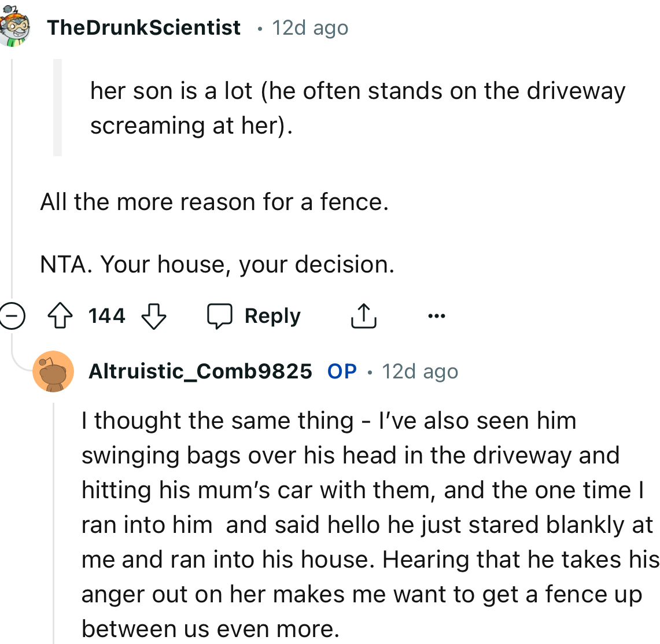Visit TheDrunkScientist's profile via username
660x644 pixels.
(144, 27)
